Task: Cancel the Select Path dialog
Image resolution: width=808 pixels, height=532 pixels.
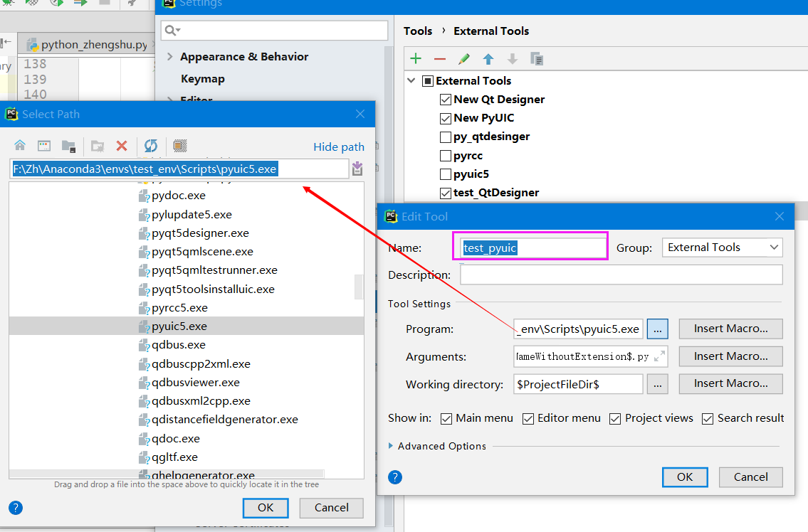Action: pos(331,508)
